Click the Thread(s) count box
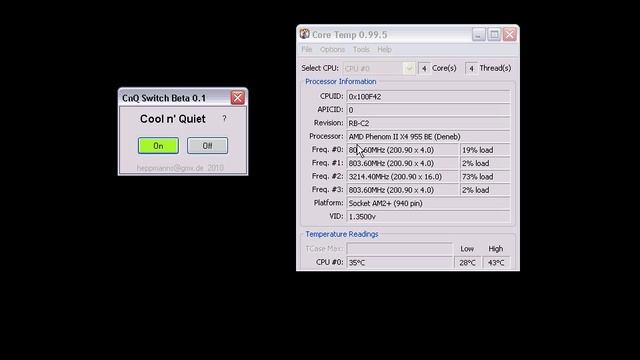This screenshot has height=360, width=640. coord(471,68)
